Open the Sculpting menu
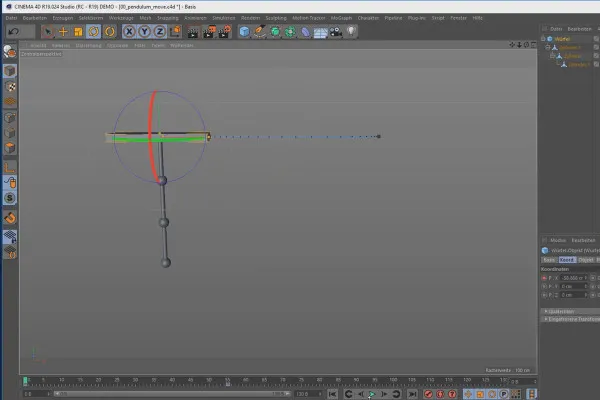Screen dimensions: 600x400 (x=276, y=18)
